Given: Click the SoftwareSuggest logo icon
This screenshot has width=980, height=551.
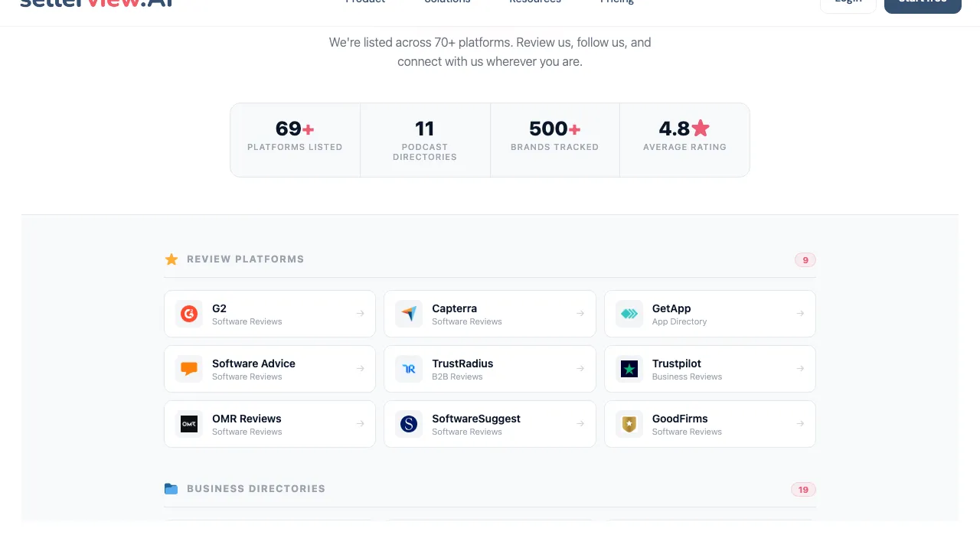Looking at the screenshot, I should point(409,424).
